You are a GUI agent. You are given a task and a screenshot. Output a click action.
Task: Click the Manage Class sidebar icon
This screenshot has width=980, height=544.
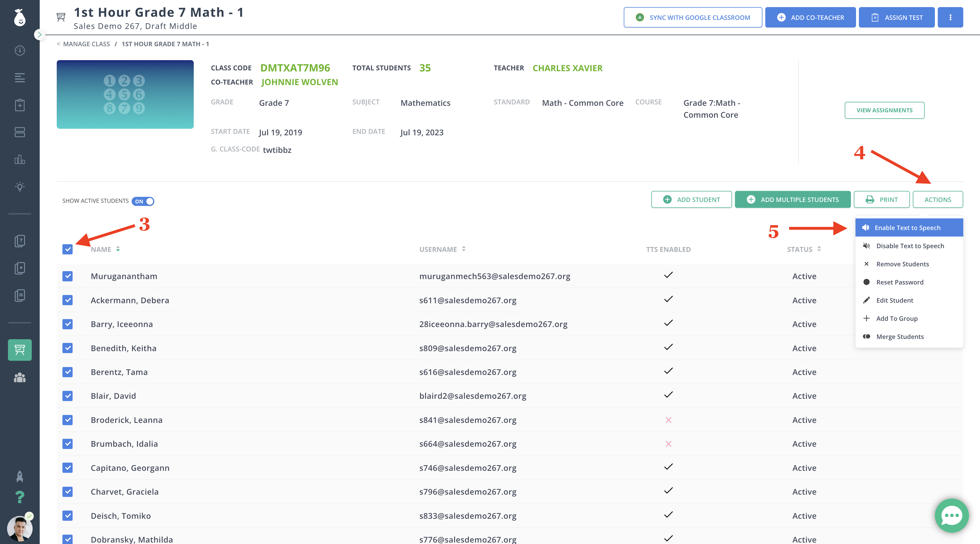[20, 350]
